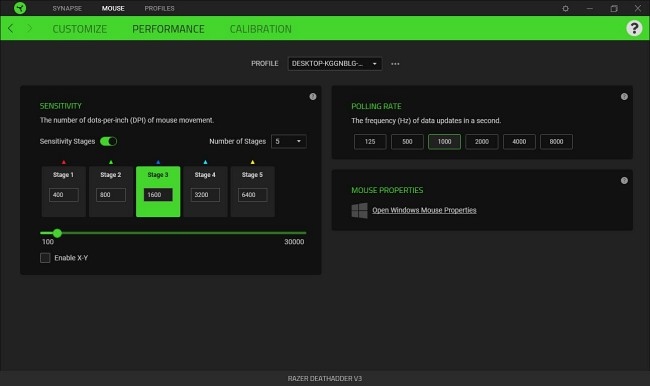The image size is (650, 386).
Task: Select the Stage 3 card
Action: (158, 192)
